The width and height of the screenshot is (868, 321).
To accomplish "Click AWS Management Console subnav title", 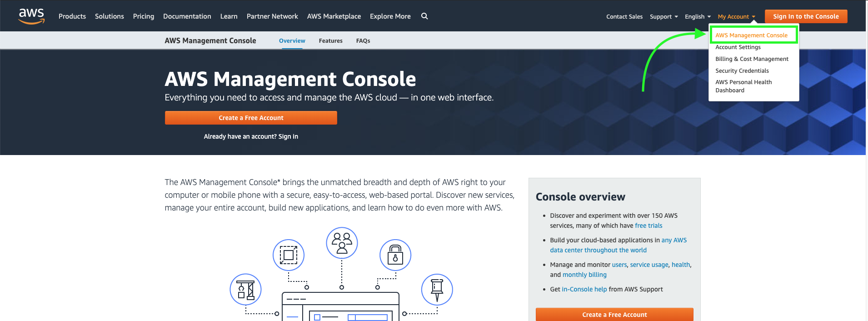I will 210,40.
